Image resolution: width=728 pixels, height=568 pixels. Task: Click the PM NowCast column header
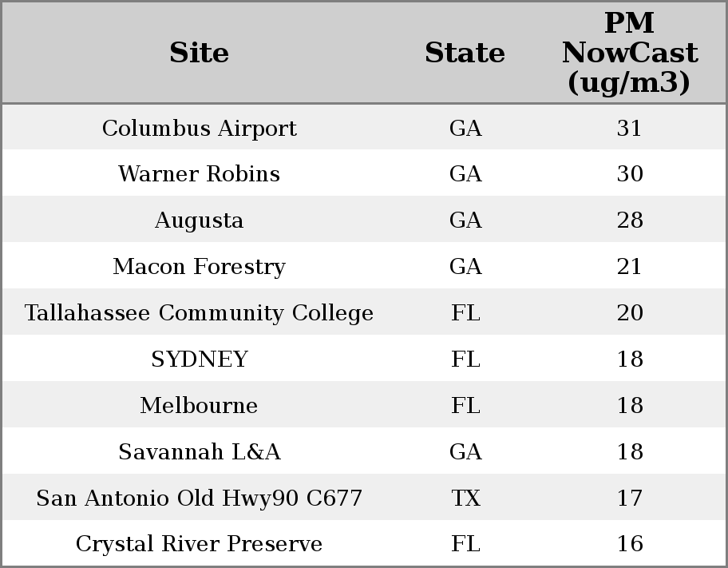click(629, 53)
